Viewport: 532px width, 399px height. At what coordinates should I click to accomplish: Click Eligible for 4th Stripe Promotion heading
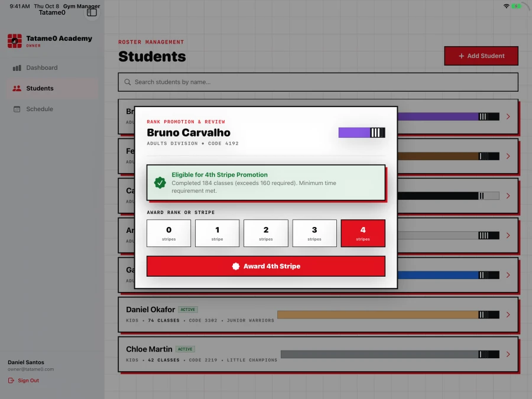click(219, 175)
